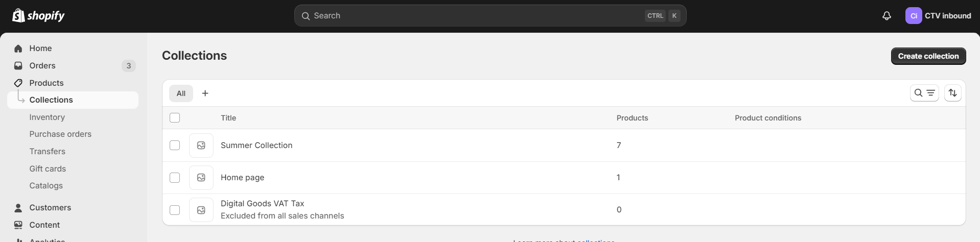Select the All view tab

click(181, 93)
